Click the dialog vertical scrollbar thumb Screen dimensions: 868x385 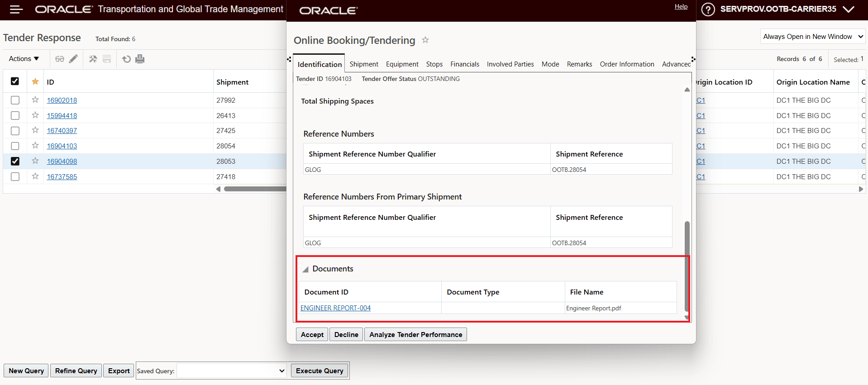(x=687, y=266)
